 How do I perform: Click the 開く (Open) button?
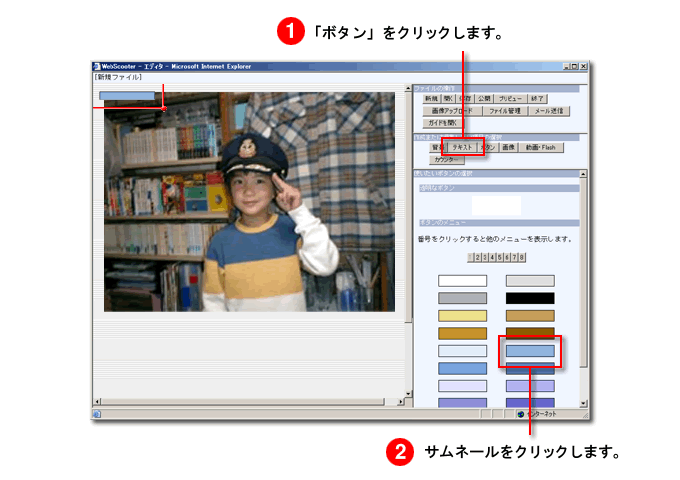click(448, 99)
